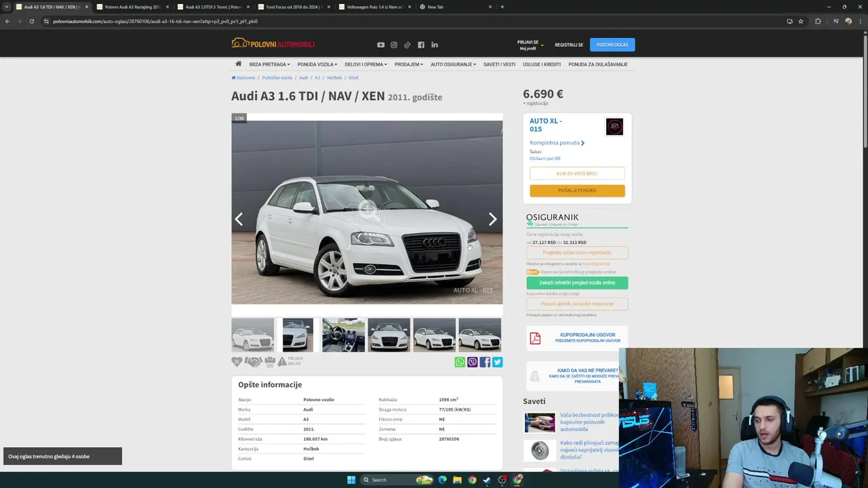The width and height of the screenshot is (868, 488).
Task: Bookmark page with star icon
Action: (801, 21)
